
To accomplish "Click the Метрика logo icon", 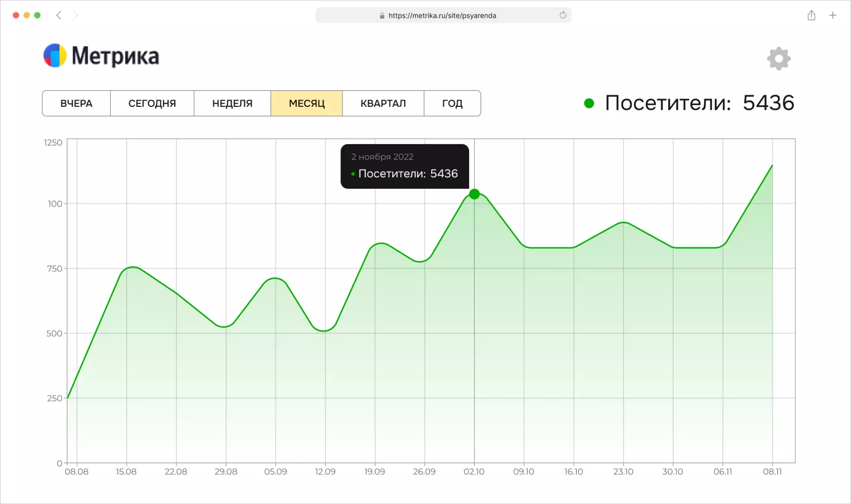I will pos(55,56).
